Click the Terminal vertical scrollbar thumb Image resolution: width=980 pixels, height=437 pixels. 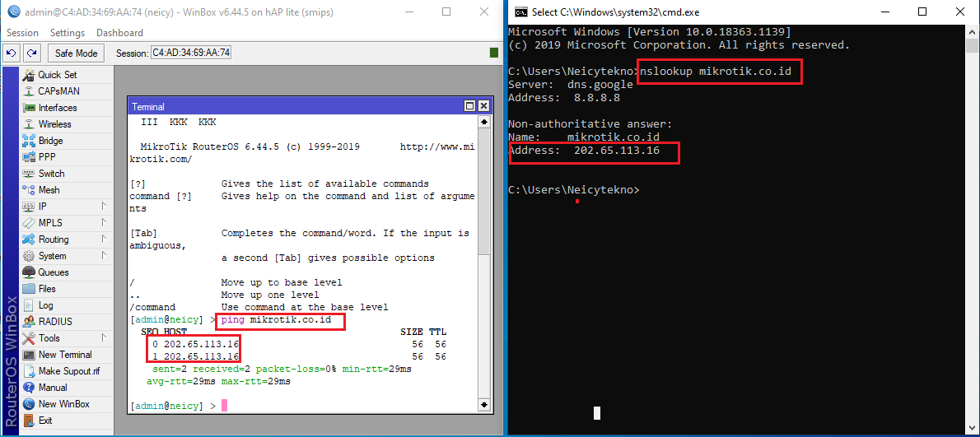coord(483,193)
